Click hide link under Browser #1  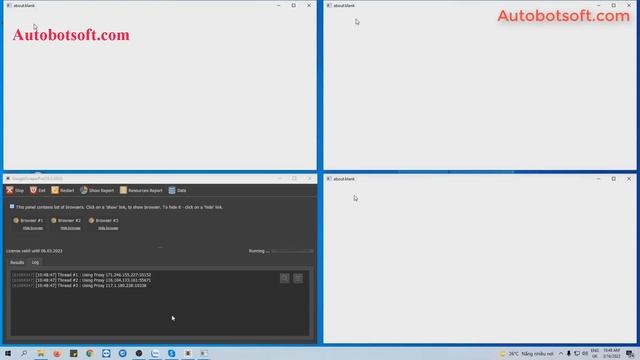(x=33, y=228)
